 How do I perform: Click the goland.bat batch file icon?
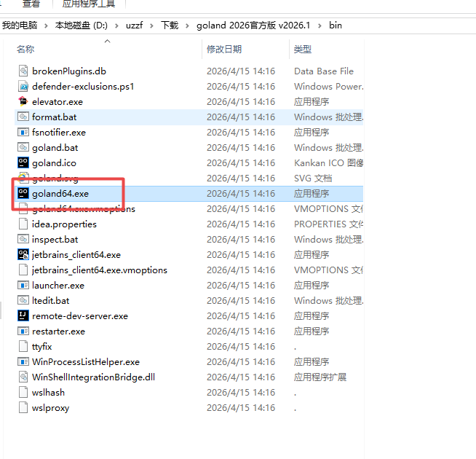[23, 147]
